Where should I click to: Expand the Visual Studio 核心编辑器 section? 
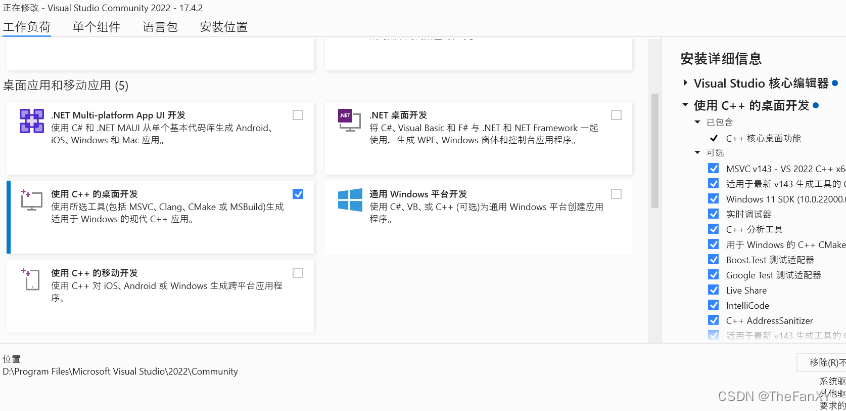(x=685, y=83)
